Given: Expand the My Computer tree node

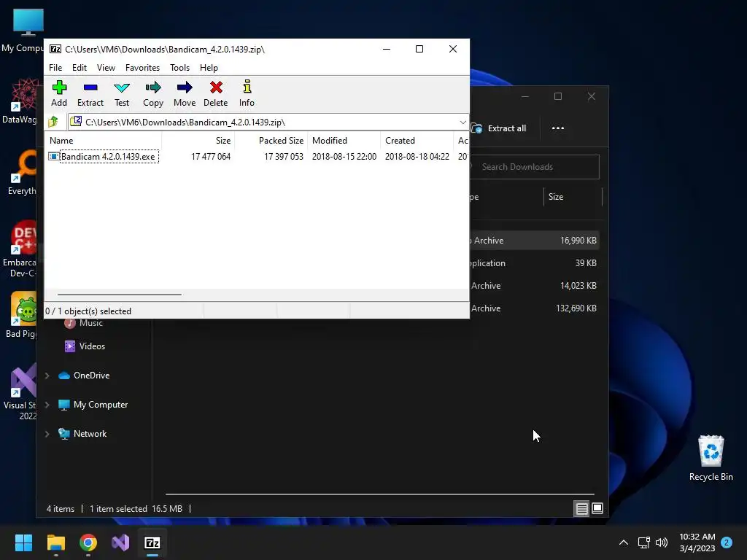Looking at the screenshot, I should pyautogui.click(x=47, y=405).
